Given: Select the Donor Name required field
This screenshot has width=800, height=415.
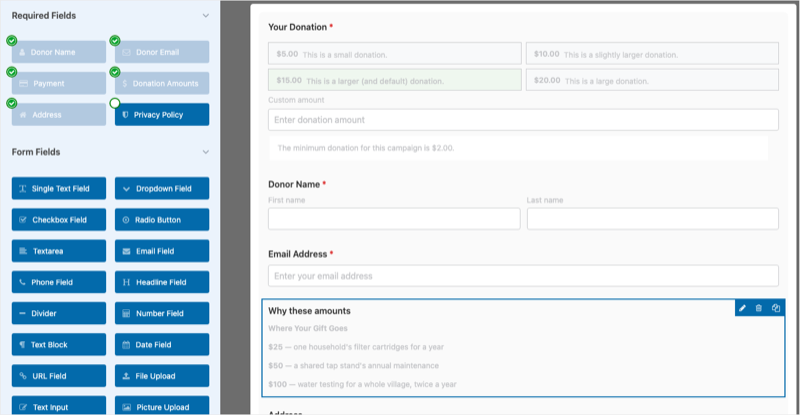Looking at the screenshot, I should click(59, 52).
